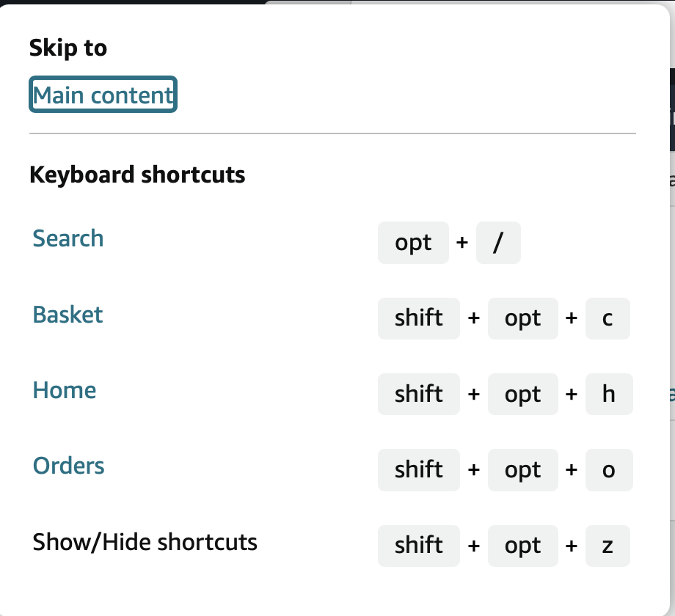675x616 pixels.
Task: Click the o key badge
Action: click(608, 470)
